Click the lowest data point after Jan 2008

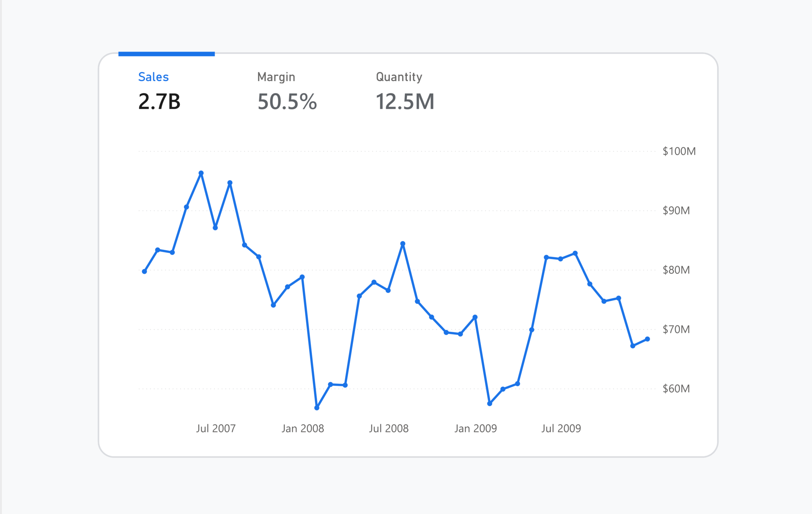(x=317, y=408)
